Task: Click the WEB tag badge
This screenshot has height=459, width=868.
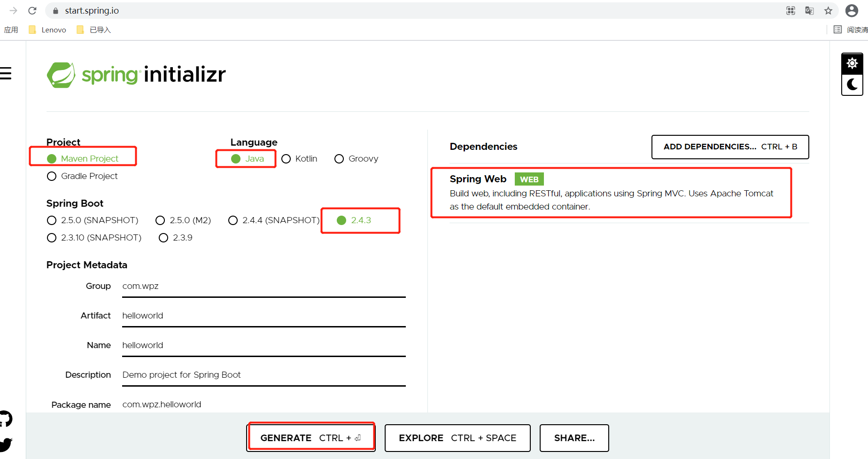Action: coord(529,179)
